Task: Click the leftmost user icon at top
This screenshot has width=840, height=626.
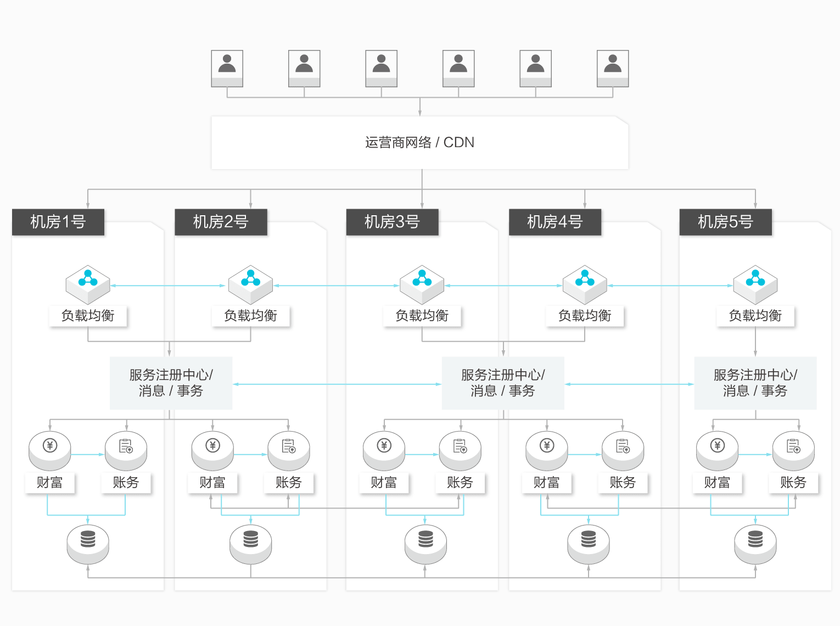Action: coord(227,69)
